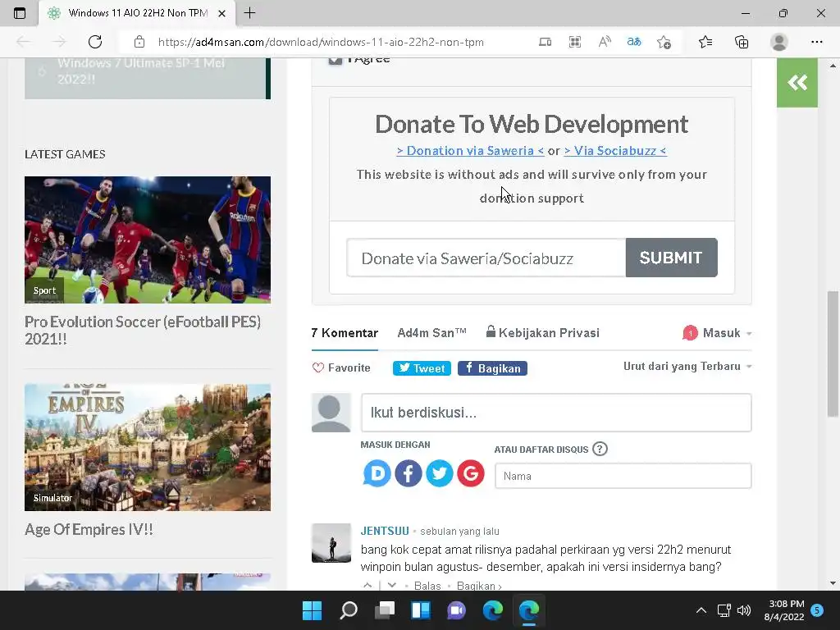The height and width of the screenshot is (630, 840).
Task: Log in with Facebook icon
Action: [x=409, y=473]
